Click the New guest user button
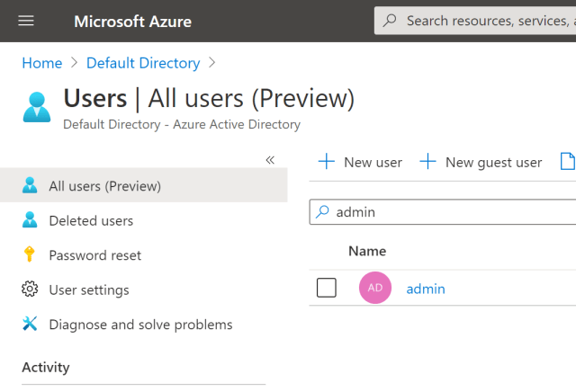576x392 pixels. (481, 162)
